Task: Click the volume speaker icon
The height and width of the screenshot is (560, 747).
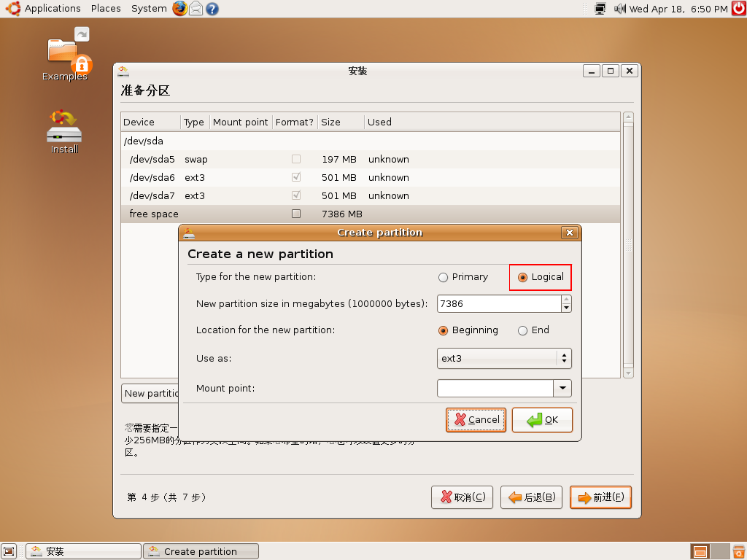Action: click(x=619, y=9)
